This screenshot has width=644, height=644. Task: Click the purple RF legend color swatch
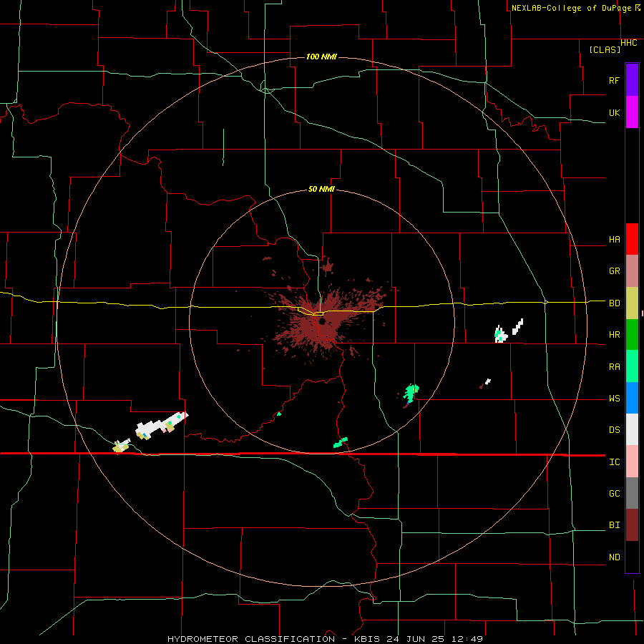click(632, 80)
